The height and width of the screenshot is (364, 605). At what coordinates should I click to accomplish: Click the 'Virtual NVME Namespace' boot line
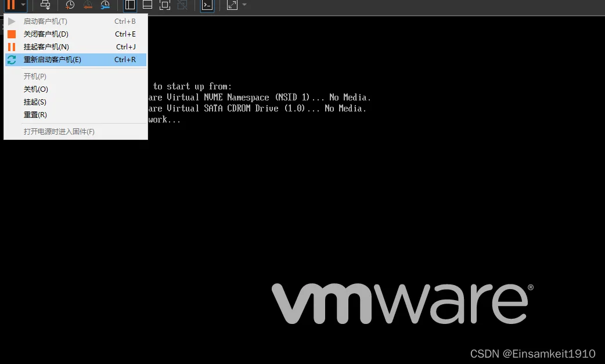tap(260, 98)
